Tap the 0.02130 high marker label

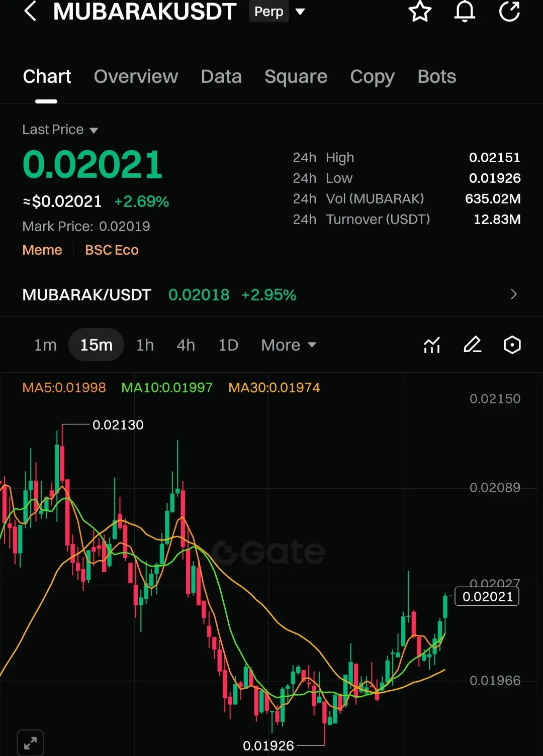coord(118,425)
